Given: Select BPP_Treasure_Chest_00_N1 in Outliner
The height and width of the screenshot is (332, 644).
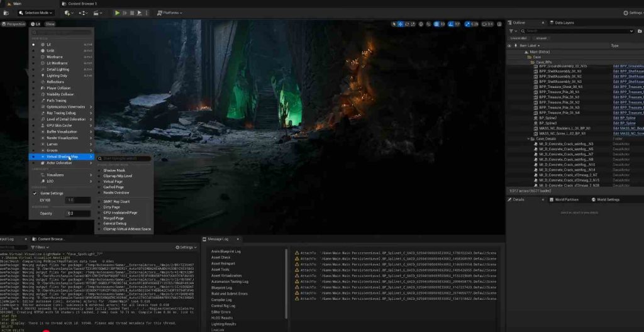Looking at the screenshot, I should [560, 87].
